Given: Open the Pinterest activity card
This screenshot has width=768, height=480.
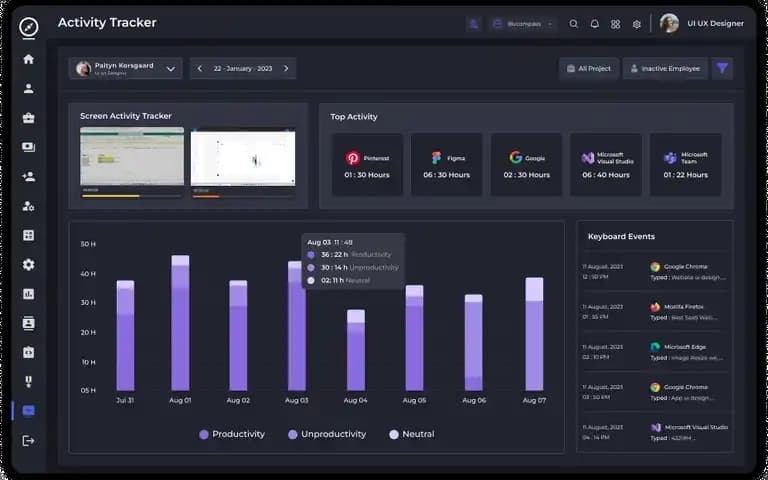Looking at the screenshot, I should 367,165.
